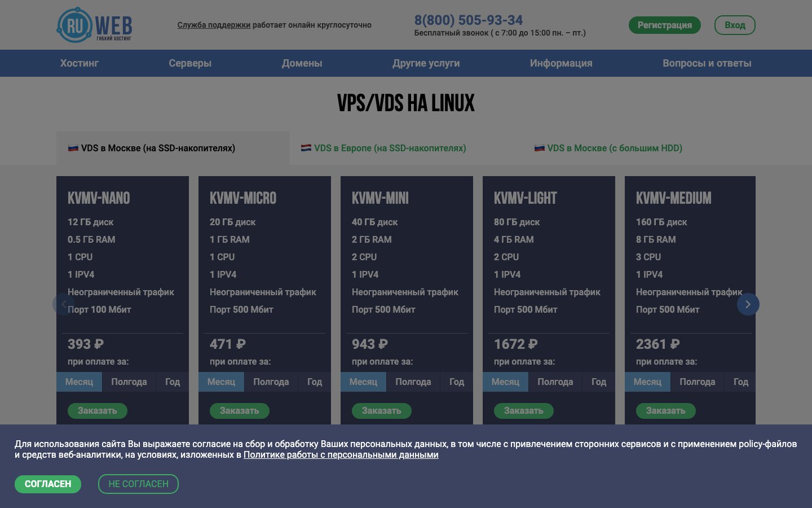Screen dimensions: 812x508
Task: Select Год period for KVMV-MINI
Action: (457, 382)
